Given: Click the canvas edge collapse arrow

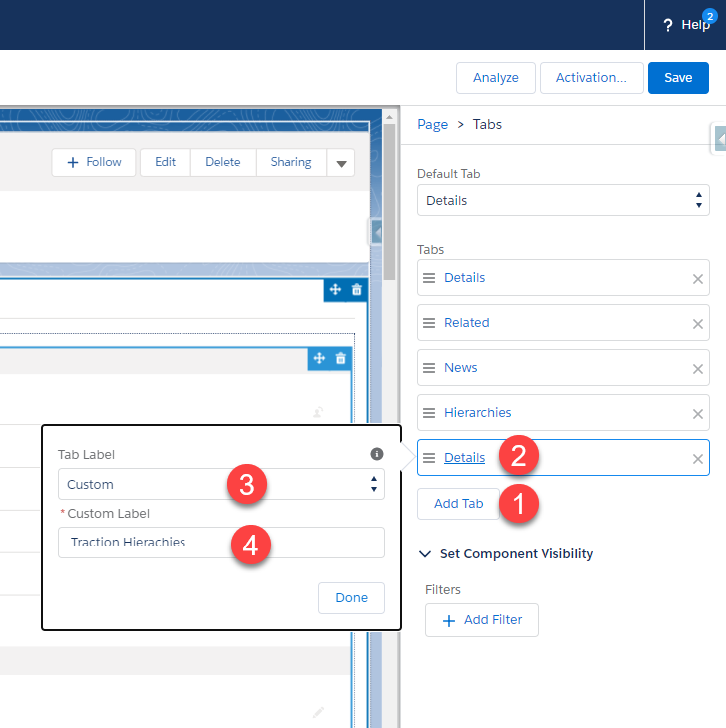Looking at the screenshot, I should point(376,232).
